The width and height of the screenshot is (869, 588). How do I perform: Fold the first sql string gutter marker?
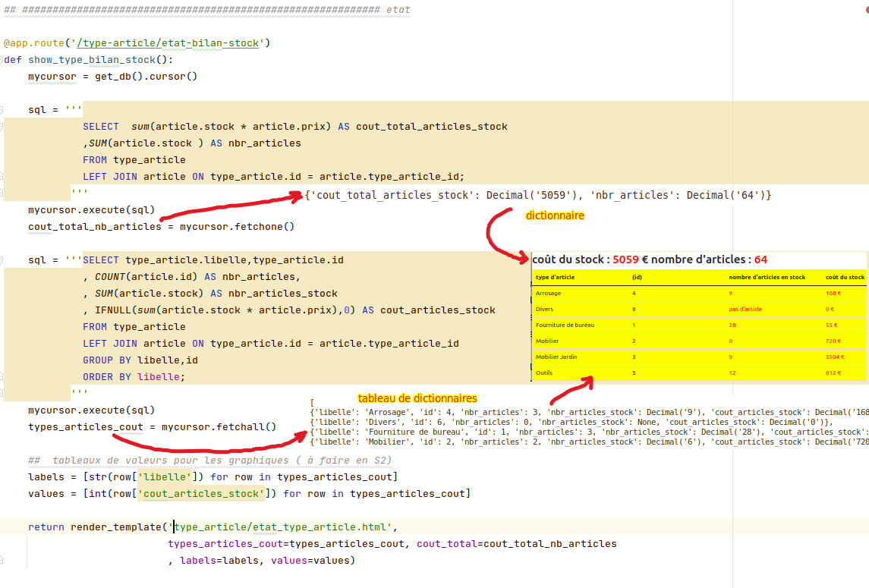[2, 110]
